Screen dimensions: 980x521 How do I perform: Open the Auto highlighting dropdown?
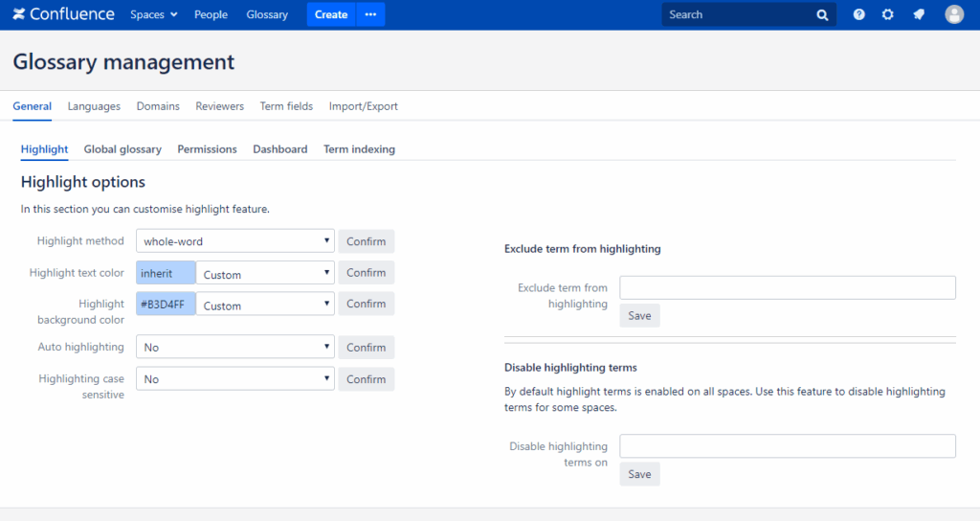pos(234,348)
